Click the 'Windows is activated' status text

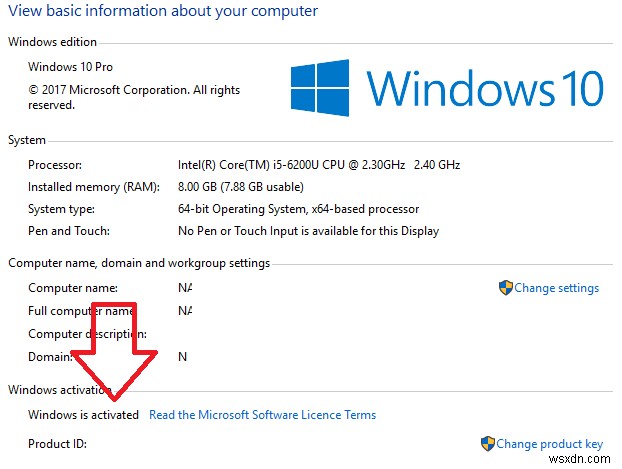click(x=84, y=415)
